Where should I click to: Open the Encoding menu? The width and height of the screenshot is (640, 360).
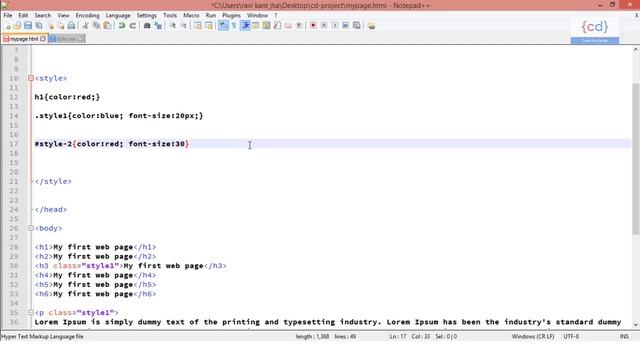click(x=87, y=16)
